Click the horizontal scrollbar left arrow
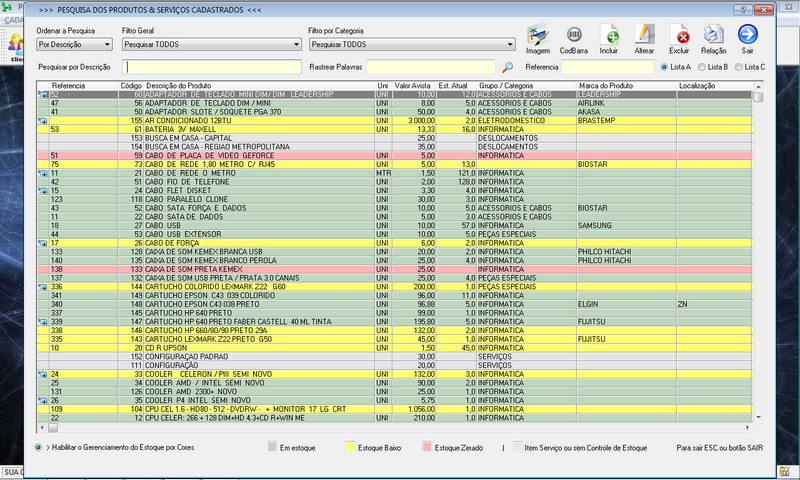This screenshot has height=480, width=800. (42, 427)
